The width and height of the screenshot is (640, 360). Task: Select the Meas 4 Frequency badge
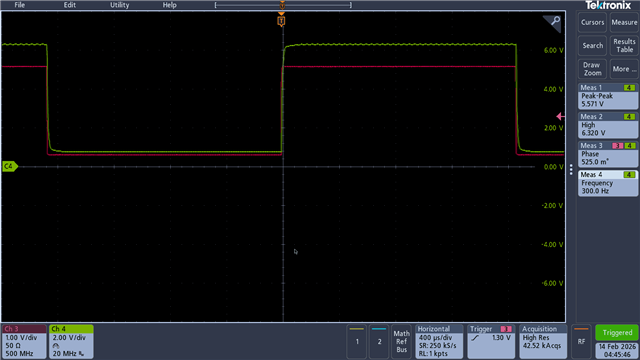[608, 183]
